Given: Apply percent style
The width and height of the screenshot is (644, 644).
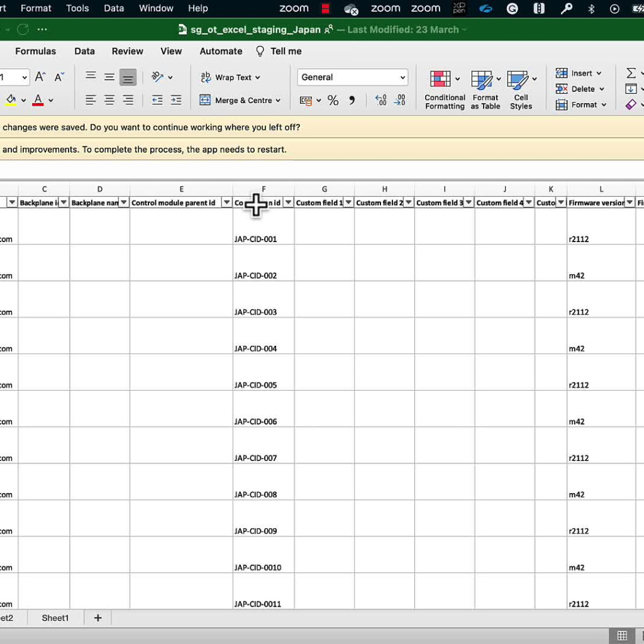Looking at the screenshot, I should (333, 100).
